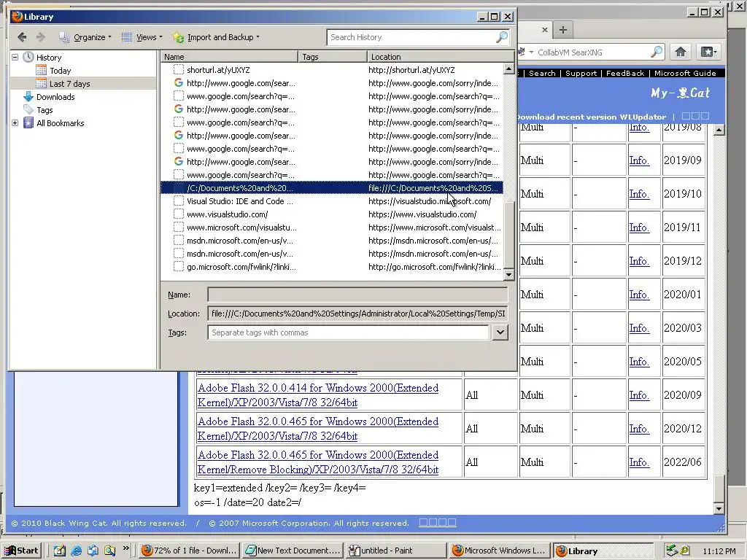The height and width of the screenshot is (560, 747).
Task: Close the Firefox browser tab
Action: coord(545,29)
